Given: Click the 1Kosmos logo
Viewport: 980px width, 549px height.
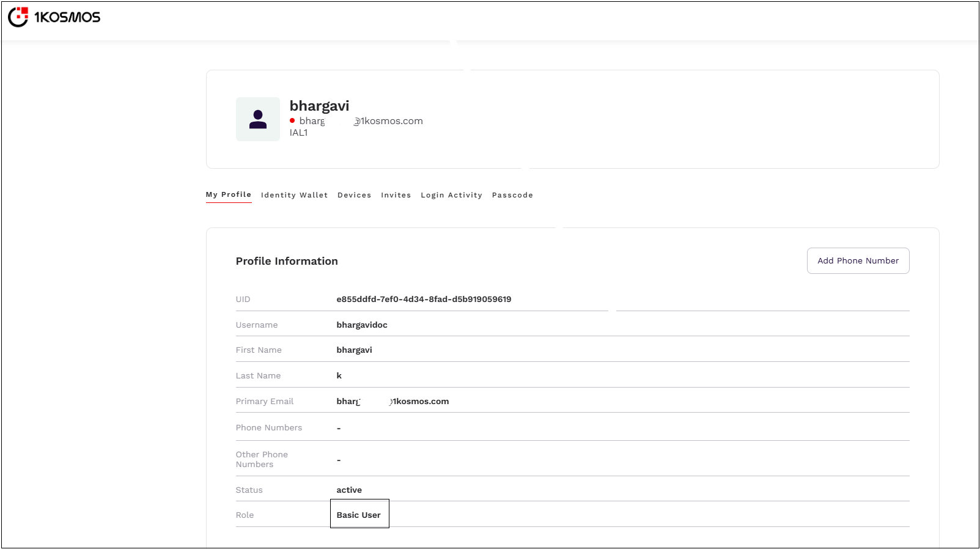Looking at the screenshot, I should point(54,17).
